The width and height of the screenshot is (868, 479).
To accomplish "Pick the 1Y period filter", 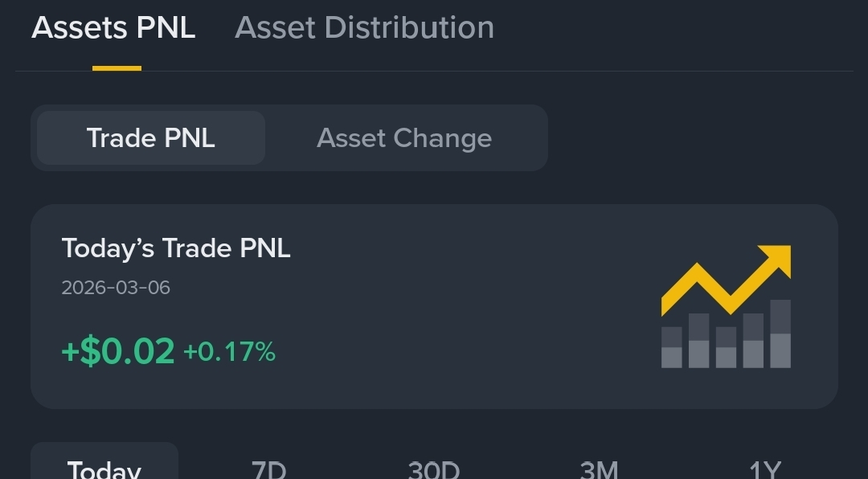I will pyautogui.click(x=764, y=469).
